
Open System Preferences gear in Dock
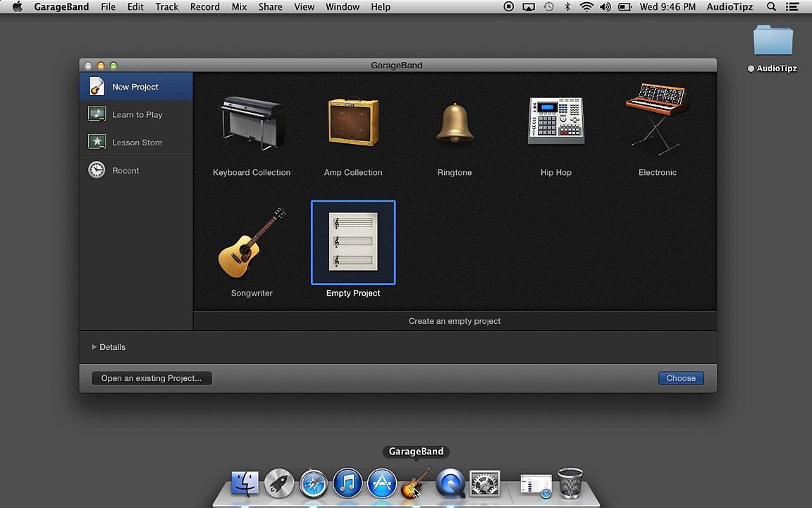(x=485, y=483)
